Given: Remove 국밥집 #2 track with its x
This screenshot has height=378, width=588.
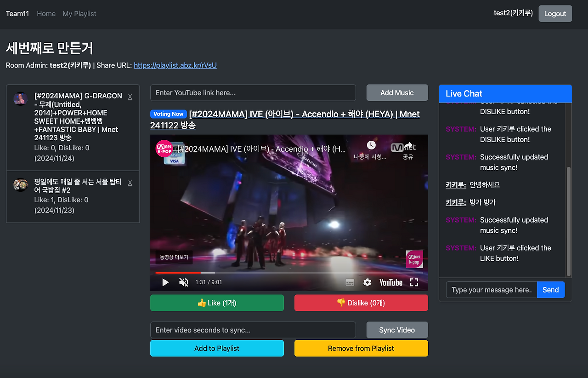Looking at the screenshot, I should click(x=130, y=182).
